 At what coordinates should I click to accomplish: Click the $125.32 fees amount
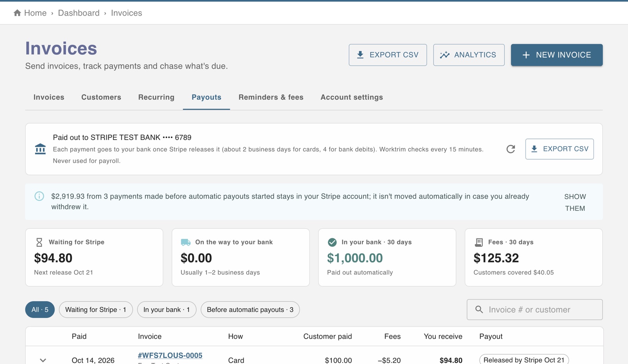[x=496, y=258]
